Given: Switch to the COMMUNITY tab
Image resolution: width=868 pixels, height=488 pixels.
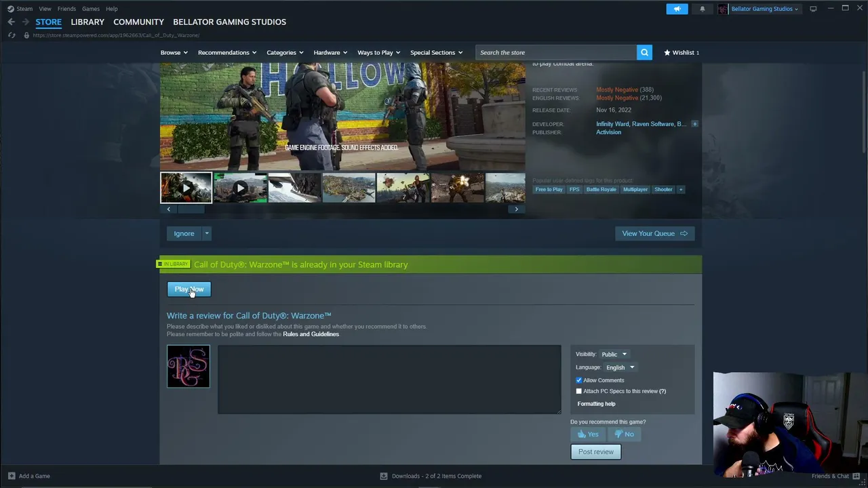Looking at the screenshot, I should 138,22.
